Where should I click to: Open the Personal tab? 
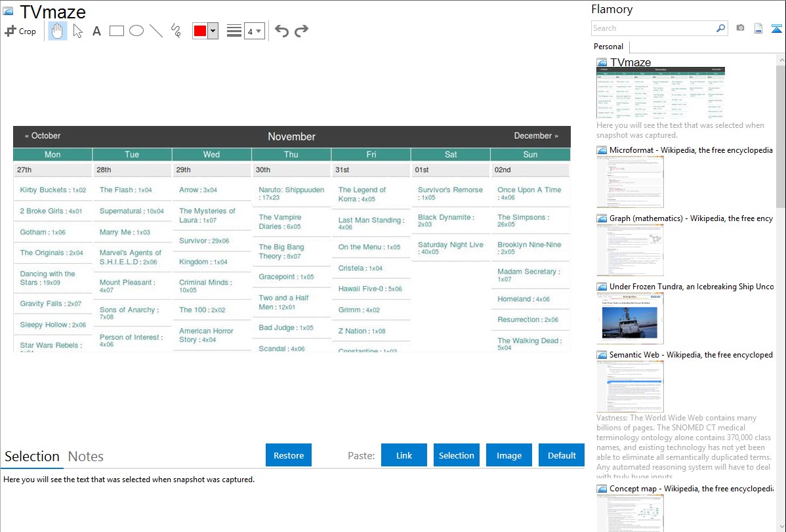pyautogui.click(x=608, y=47)
